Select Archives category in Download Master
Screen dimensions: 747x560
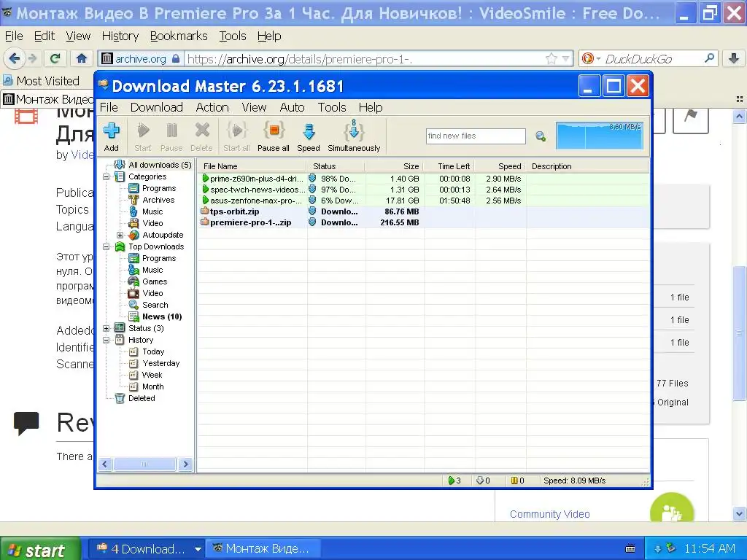158,200
